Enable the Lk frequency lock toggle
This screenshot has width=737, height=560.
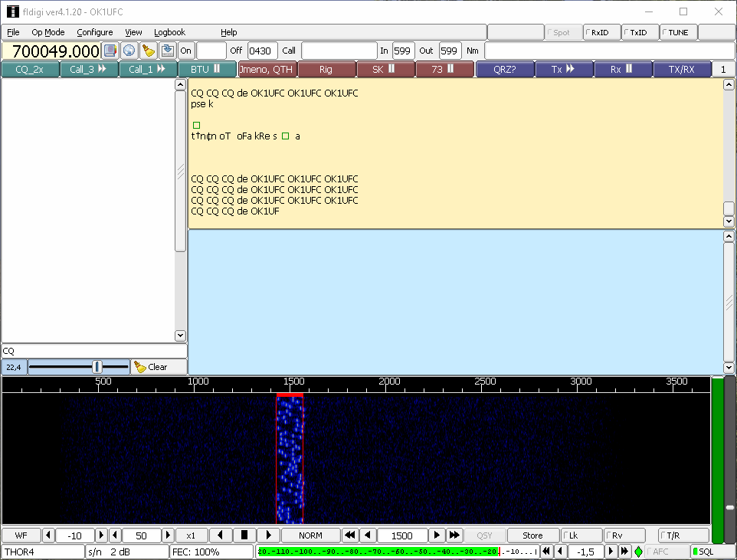(x=581, y=535)
